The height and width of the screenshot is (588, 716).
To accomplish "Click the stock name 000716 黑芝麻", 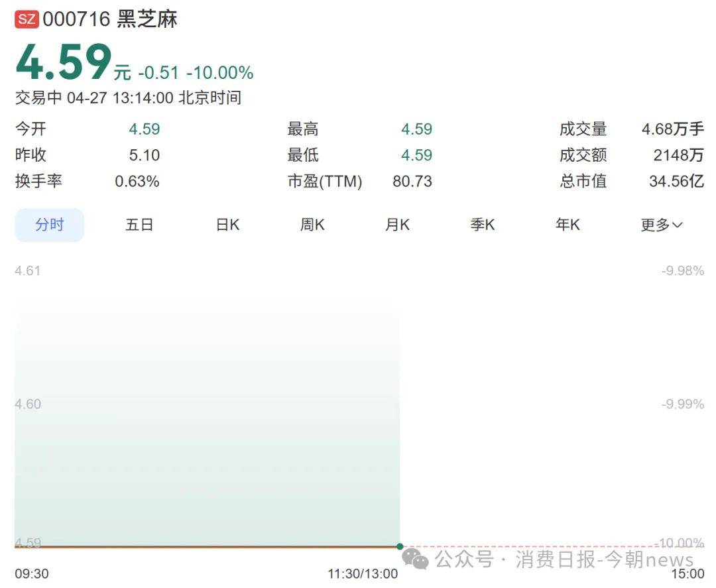I will tap(110, 19).
